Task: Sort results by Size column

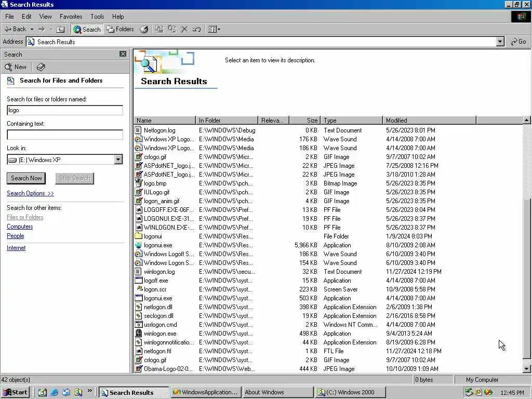Action: (304, 120)
